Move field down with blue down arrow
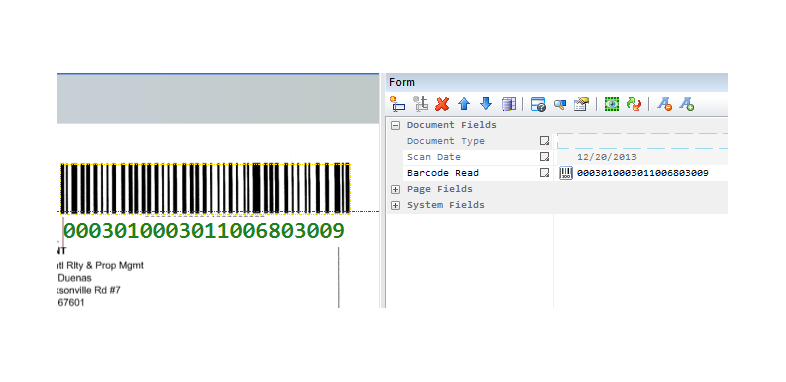 click(x=486, y=104)
